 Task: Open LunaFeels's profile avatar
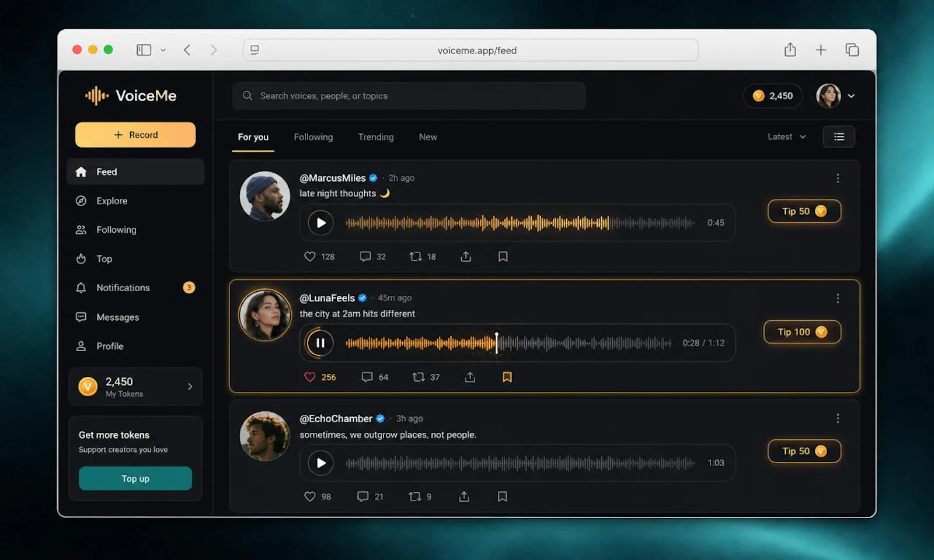click(x=265, y=315)
